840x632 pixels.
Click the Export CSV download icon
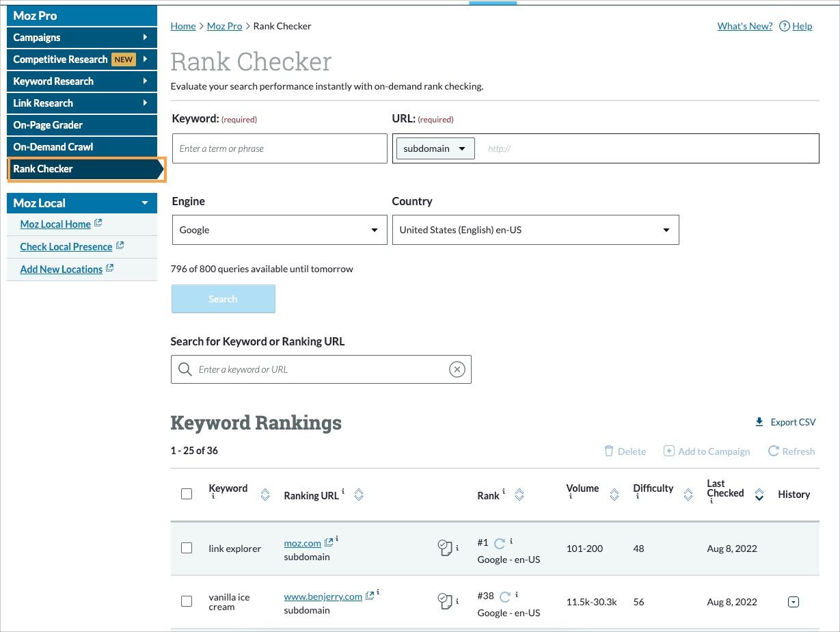click(759, 421)
